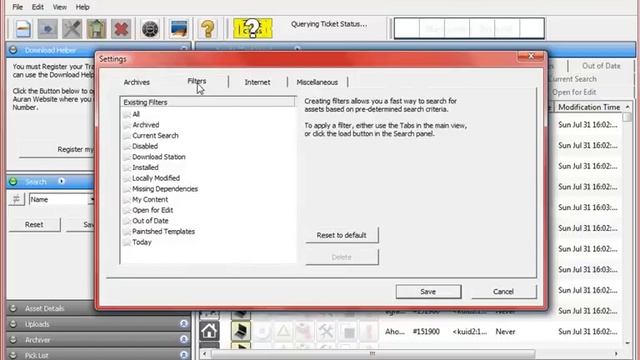The image size is (640, 360).
Task: Click Reset to default button
Action: pos(342,235)
